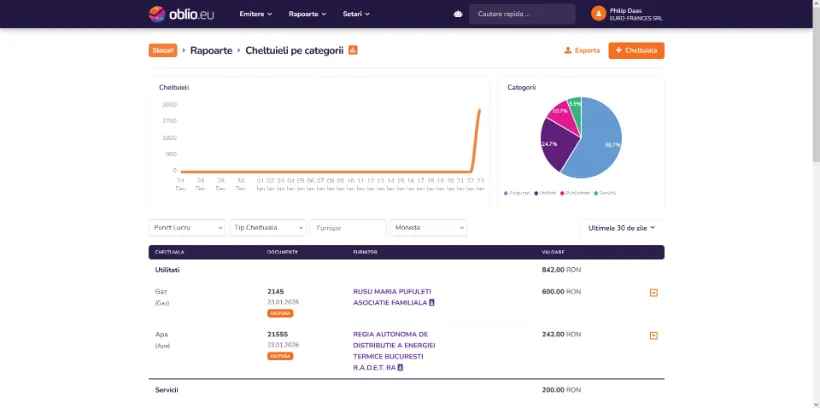820x408 pixels.
Task: Open the action menu icon for Gaz row
Action: pos(654,293)
